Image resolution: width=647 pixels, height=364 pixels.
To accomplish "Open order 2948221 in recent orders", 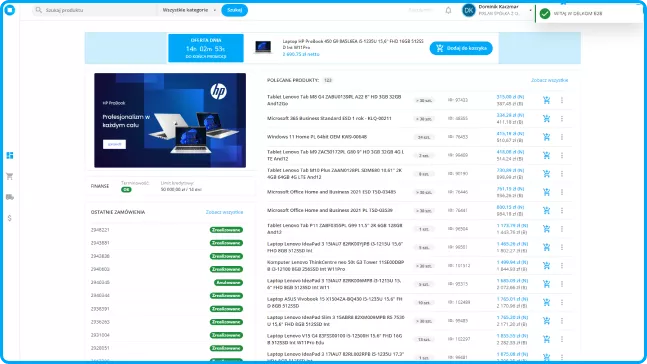I will click(100, 230).
